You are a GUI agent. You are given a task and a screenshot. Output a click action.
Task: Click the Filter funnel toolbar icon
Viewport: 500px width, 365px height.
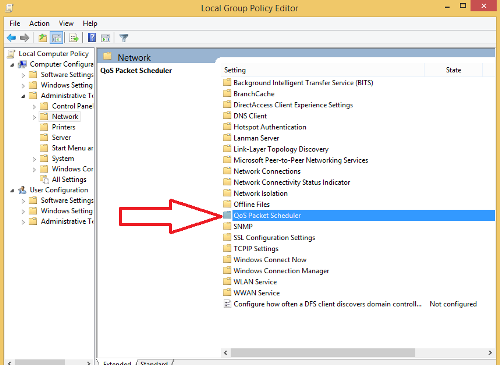124,38
